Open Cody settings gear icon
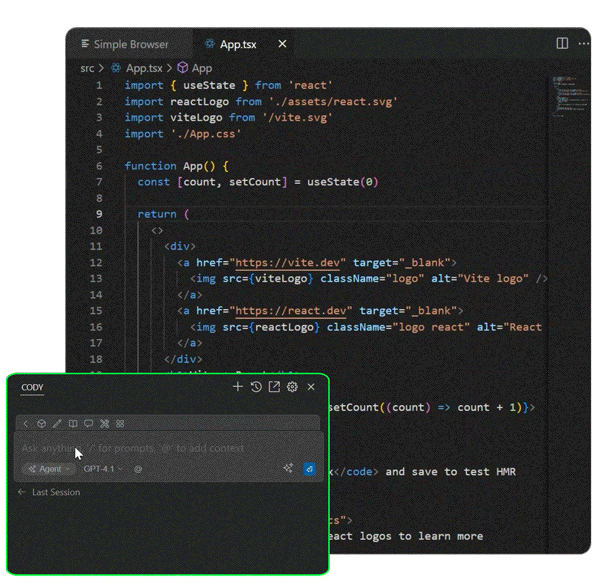 [292, 387]
